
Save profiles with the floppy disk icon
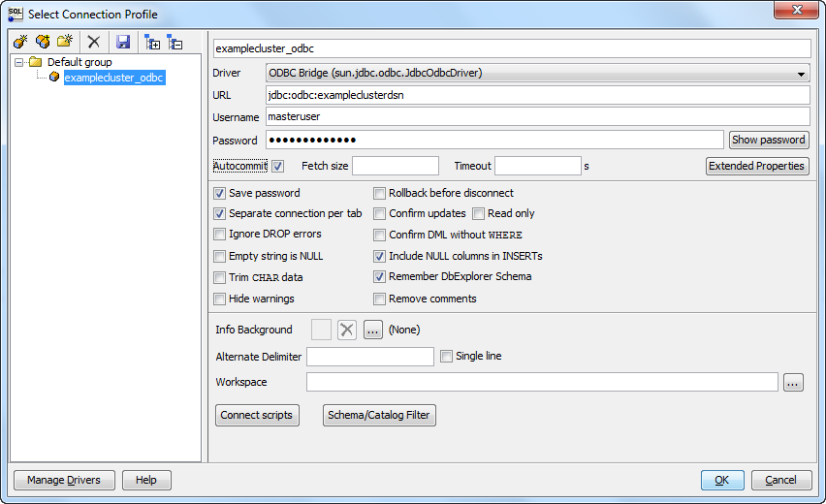123,42
